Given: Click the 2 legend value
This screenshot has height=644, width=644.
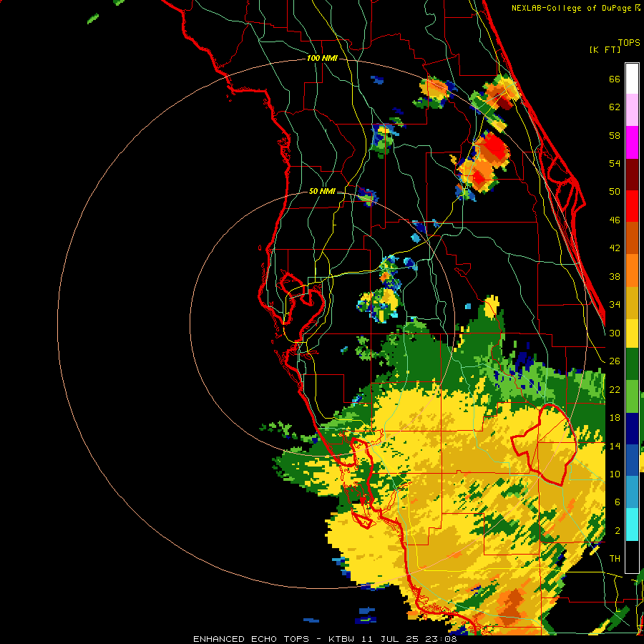Looking at the screenshot, I should point(618,531).
